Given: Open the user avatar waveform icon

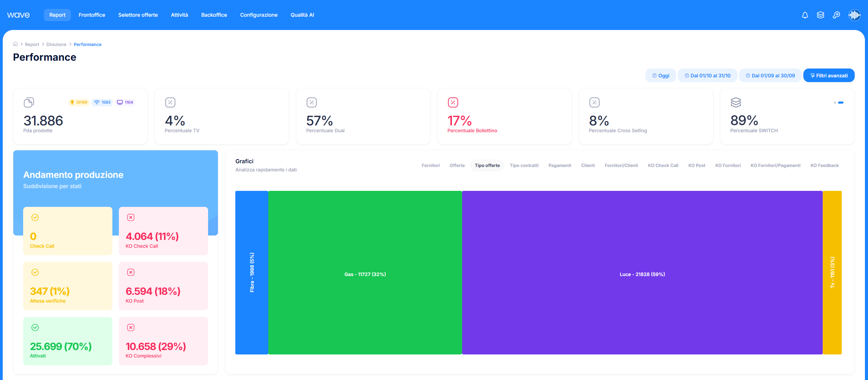Looking at the screenshot, I should [854, 15].
